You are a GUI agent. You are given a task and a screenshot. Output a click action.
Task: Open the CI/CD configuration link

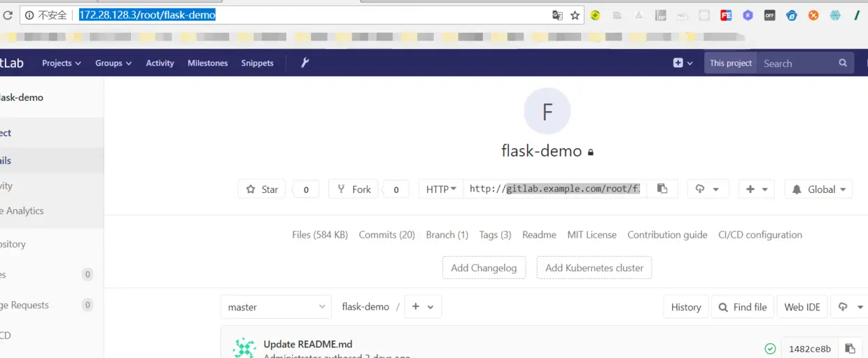(760, 235)
